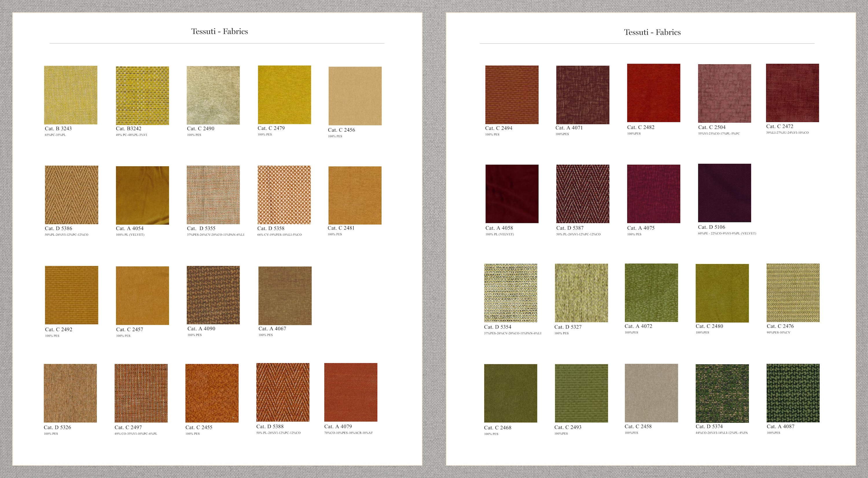Click the Cat. C 2504 pink swatch
868x478 pixels.
(724, 93)
